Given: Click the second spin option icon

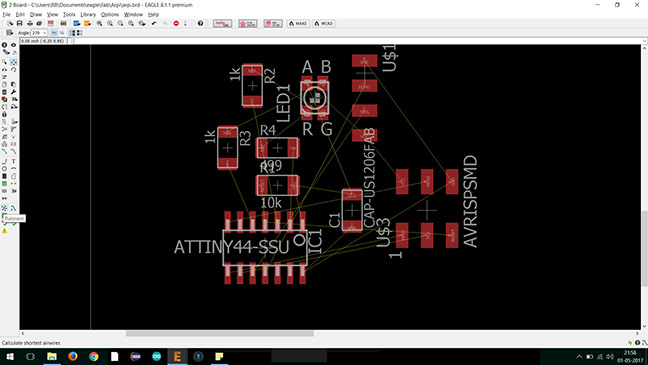Looking at the screenshot, I should tap(79, 33).
